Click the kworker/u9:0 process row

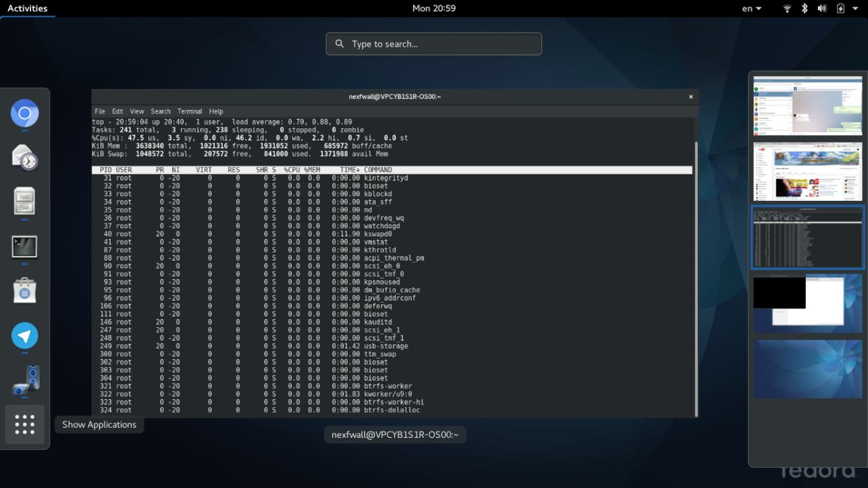point(392,394)
